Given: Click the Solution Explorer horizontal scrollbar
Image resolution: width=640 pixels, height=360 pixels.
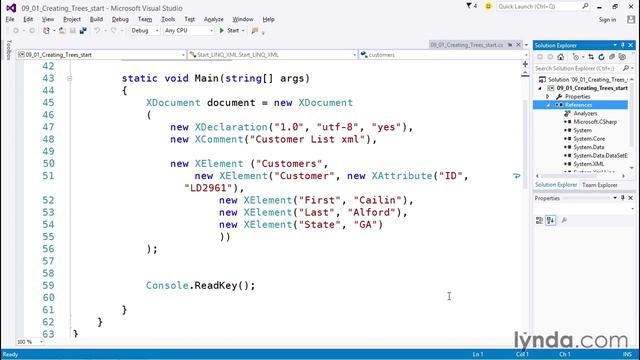Looking at the screenshot, I should [x=580, y=176].
